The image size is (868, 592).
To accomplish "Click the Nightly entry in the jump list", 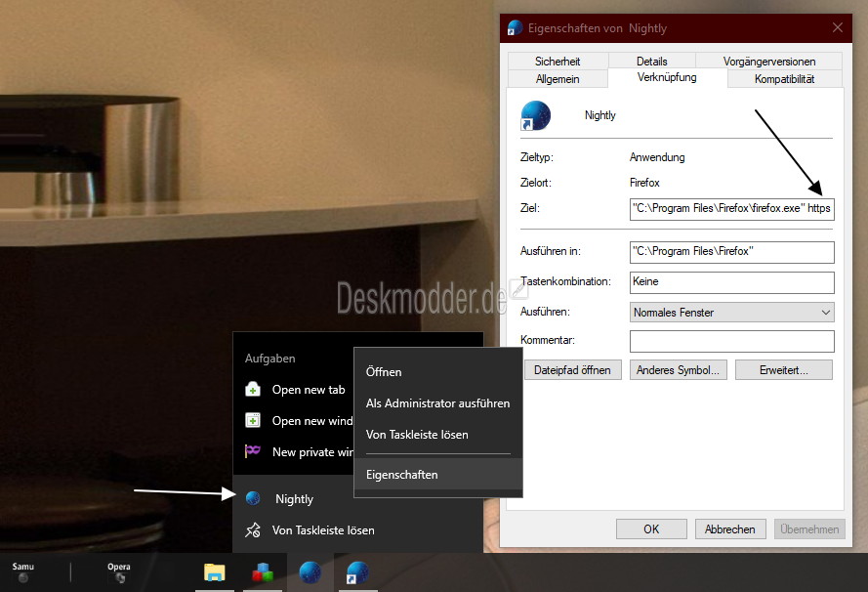I will click(294, 499).
